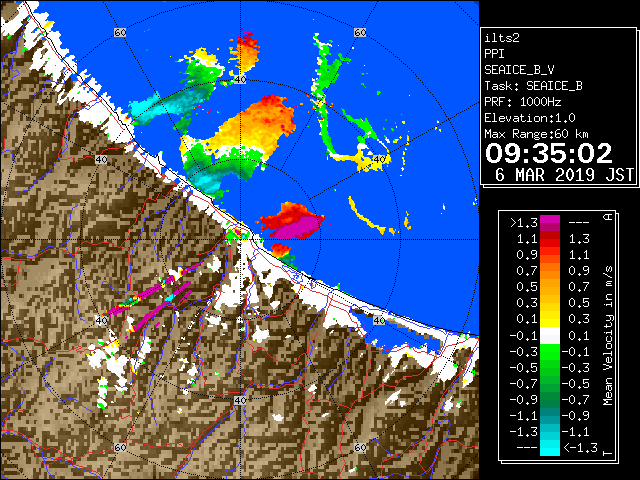Click the 40 range label due north
Image resolution: width=640 pixels, height=480 pixels.
point(240,80)
